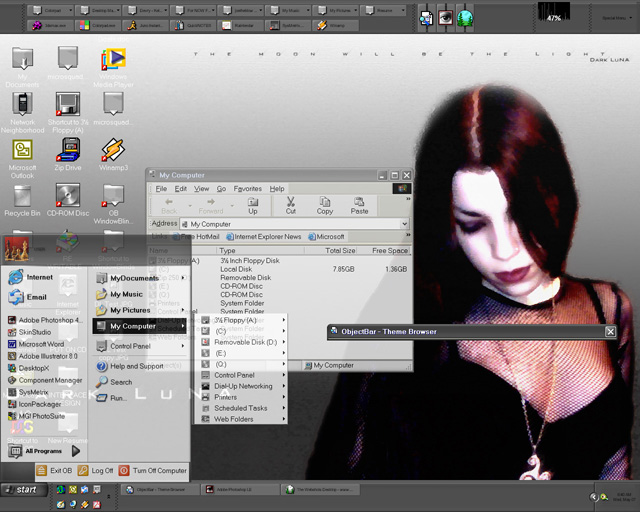
Task: Click the Cut toolbar icon in My Computer
Action: [291, 205]
